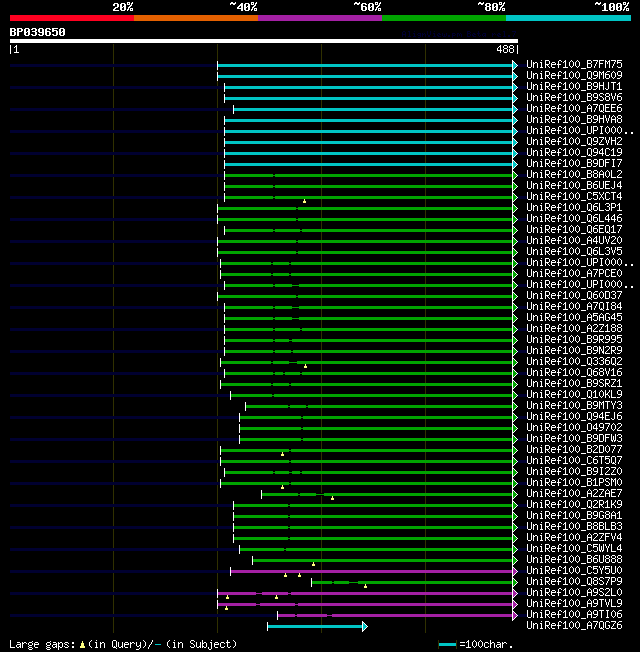Select the UniRef100_A2Z188 label
The width and height of the screenshot is (640, 652).
[574, 328]
